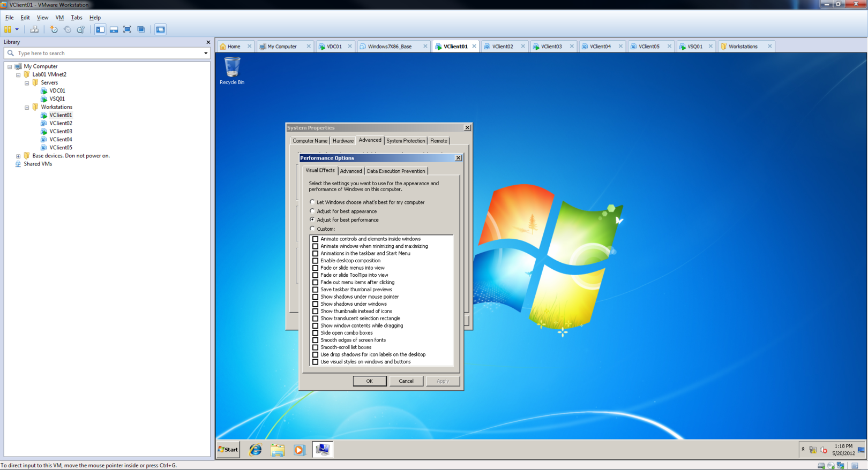
Task: Check 'Show window contents while dragging'
Action: [315, 325]
